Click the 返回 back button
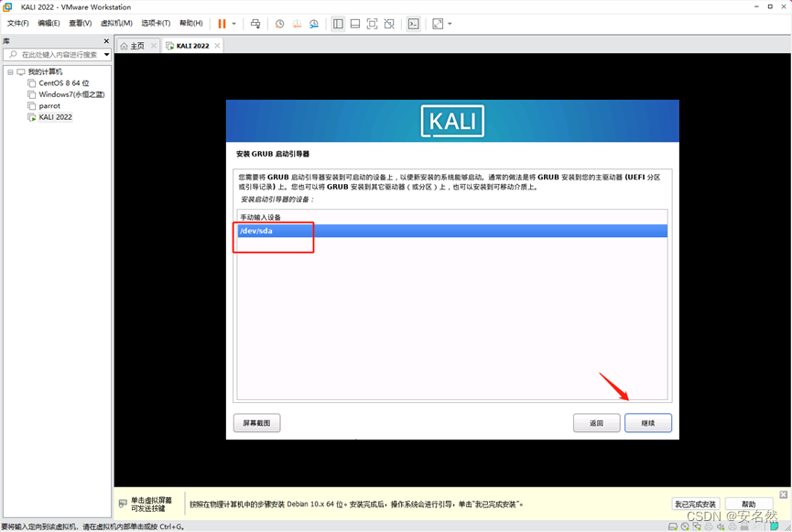This screenshot has width=792, height=532. tap(597, 423)
